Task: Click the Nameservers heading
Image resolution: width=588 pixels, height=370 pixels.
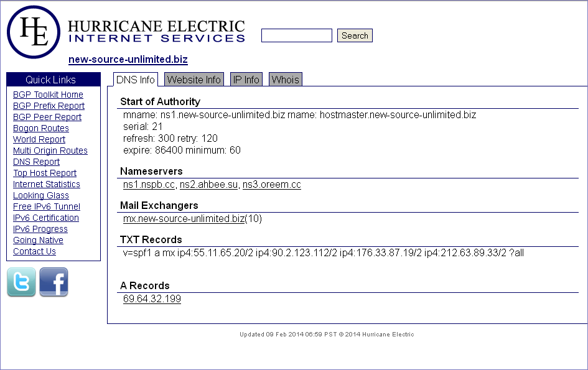Action: pos(151,171)
